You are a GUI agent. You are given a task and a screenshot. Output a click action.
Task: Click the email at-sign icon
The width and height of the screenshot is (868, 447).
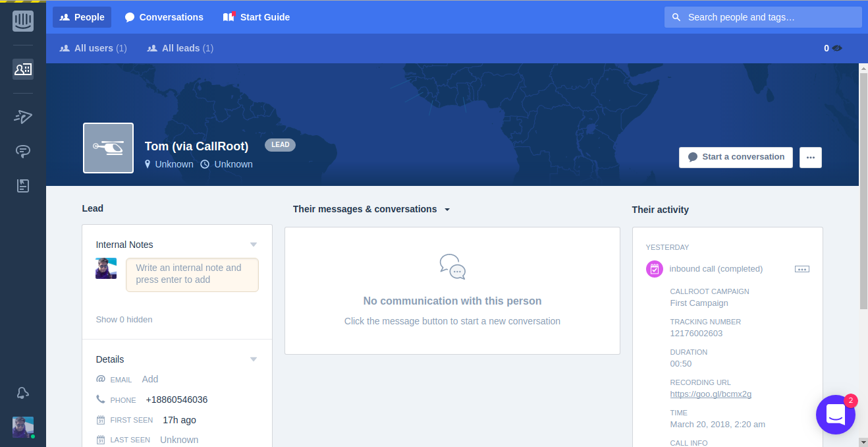(x=101, y=379)
